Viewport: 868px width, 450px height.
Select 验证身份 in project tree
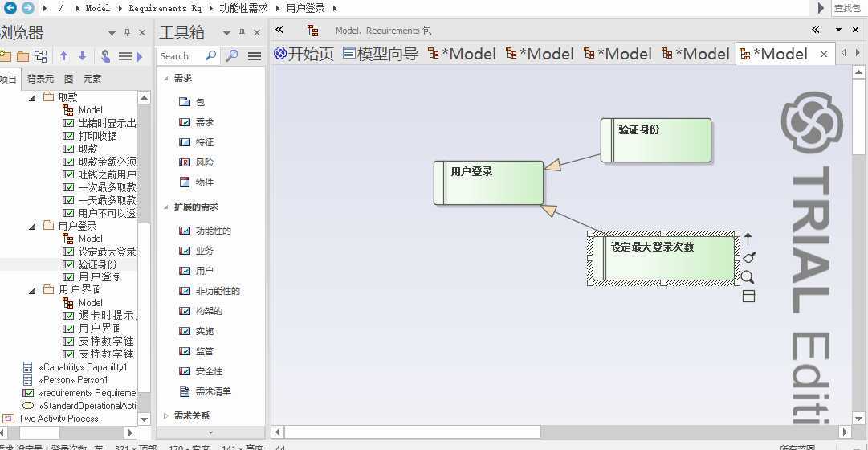(97, 264)
